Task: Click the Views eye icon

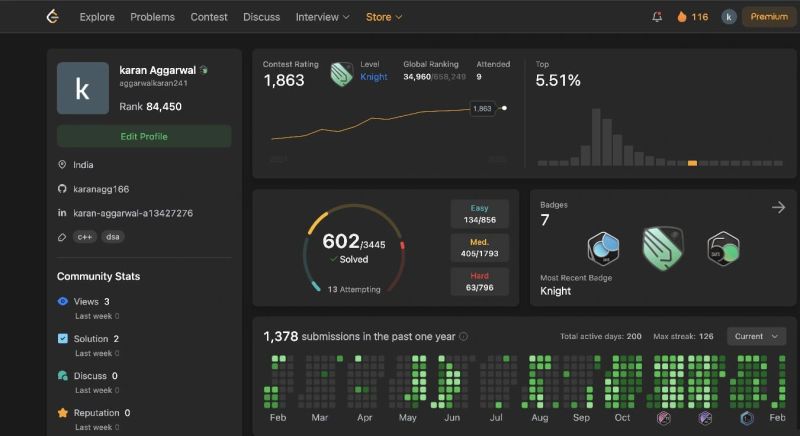Action: 63,301
